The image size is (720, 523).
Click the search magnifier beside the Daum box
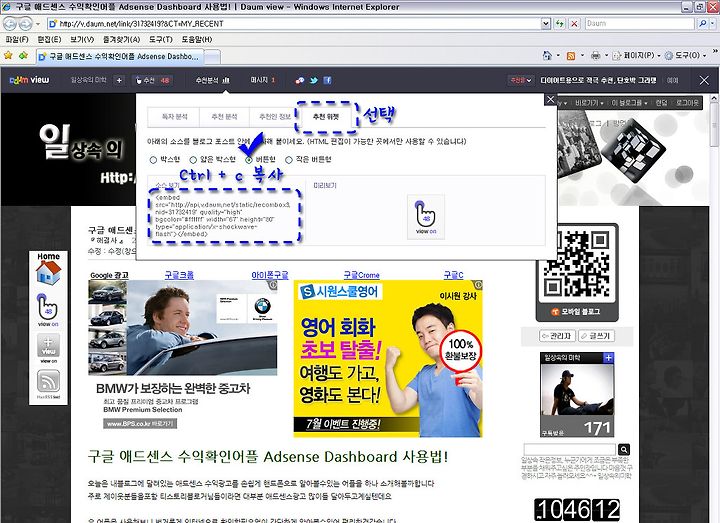point(702,23)
